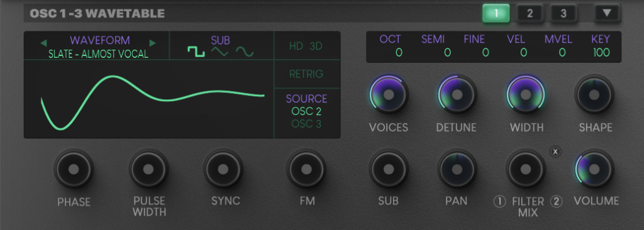Click the circled 2 filter icon
This screenshot has width=644, height=230.
[x=557, y=202]
